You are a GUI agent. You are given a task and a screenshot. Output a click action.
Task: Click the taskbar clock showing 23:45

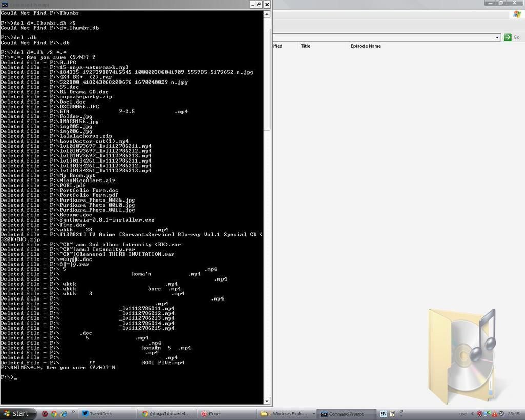(x=513, y=414)
